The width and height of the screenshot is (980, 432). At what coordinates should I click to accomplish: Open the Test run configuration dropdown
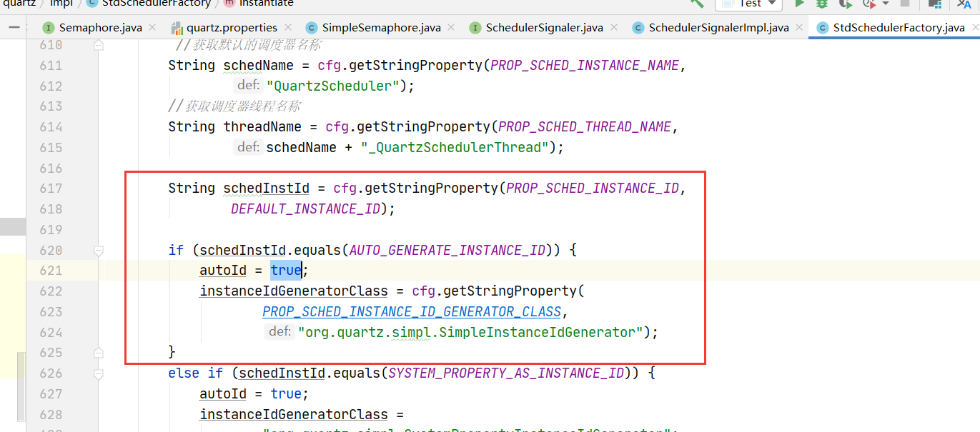coord(748,4)
